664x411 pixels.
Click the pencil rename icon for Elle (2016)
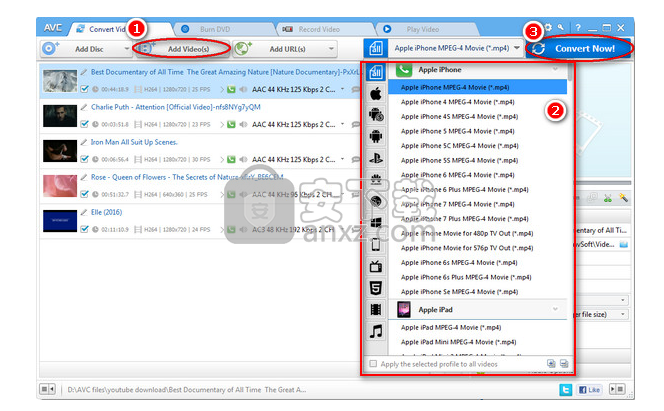click(x=84, y=212)
